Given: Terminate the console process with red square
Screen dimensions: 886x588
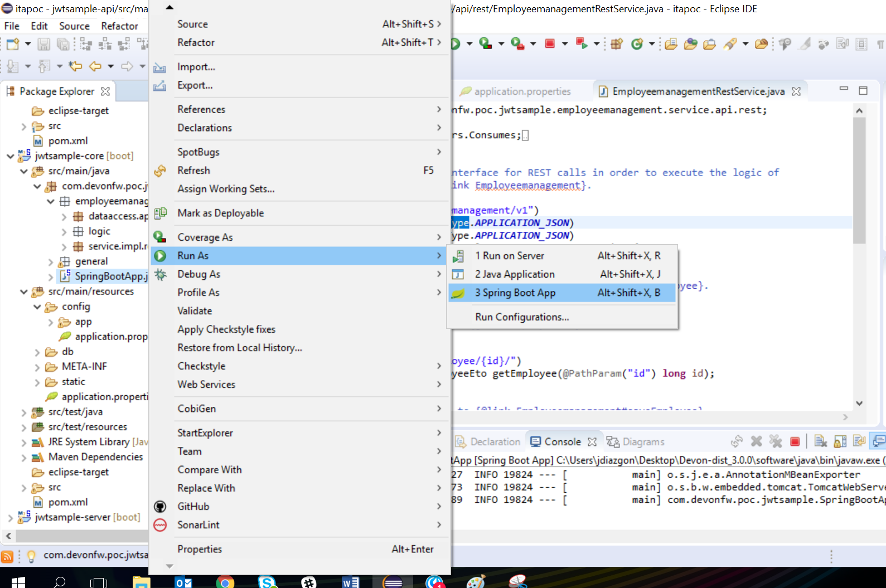Looking at the screenshot, I should [795, 442].
